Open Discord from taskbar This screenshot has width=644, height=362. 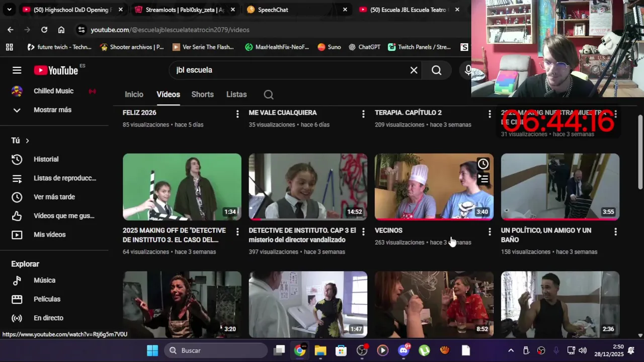coord(404,350)
